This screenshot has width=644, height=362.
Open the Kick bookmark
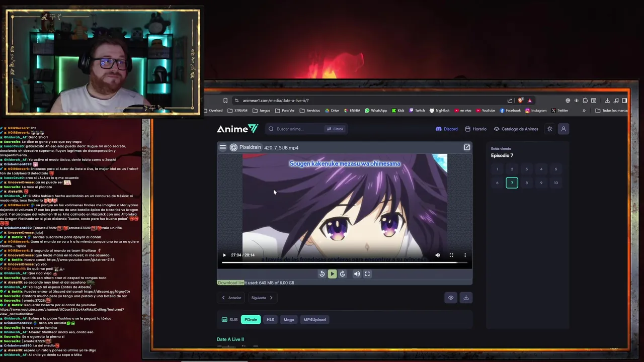398,111
